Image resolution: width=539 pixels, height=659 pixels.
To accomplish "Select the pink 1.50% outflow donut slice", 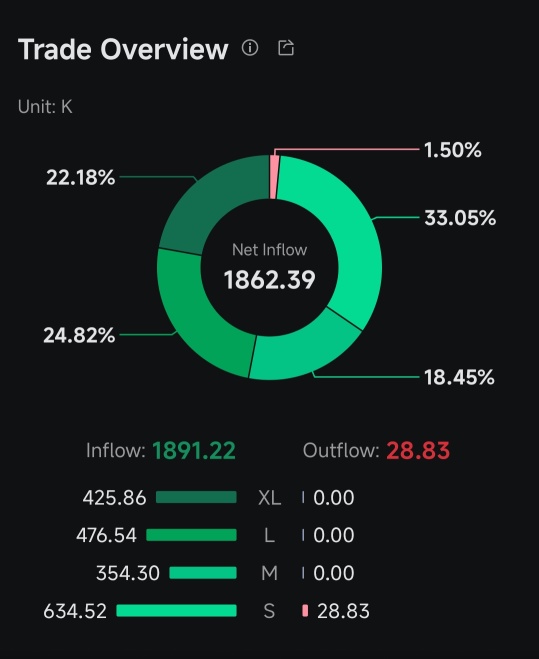I will pos(274,177).
